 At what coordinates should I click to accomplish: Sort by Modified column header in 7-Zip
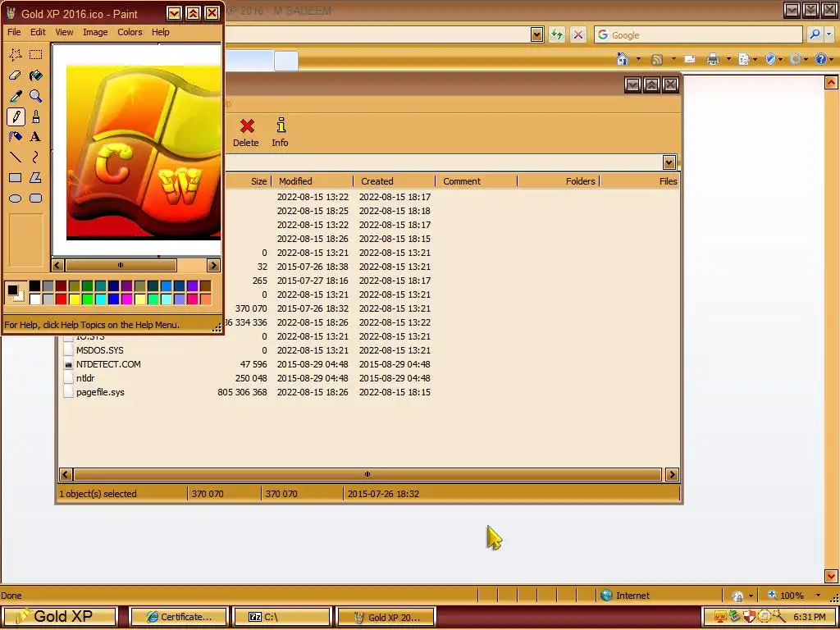tap(313, 181)
